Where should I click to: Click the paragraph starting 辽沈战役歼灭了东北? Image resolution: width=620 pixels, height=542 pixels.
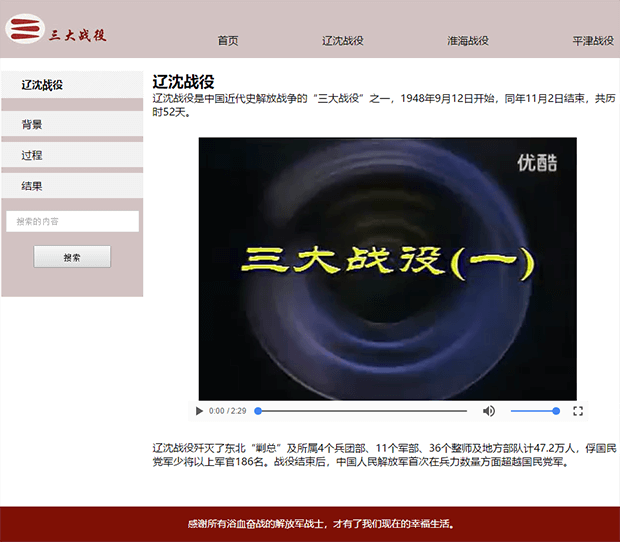pyautogui.click(x=384, y=455)
